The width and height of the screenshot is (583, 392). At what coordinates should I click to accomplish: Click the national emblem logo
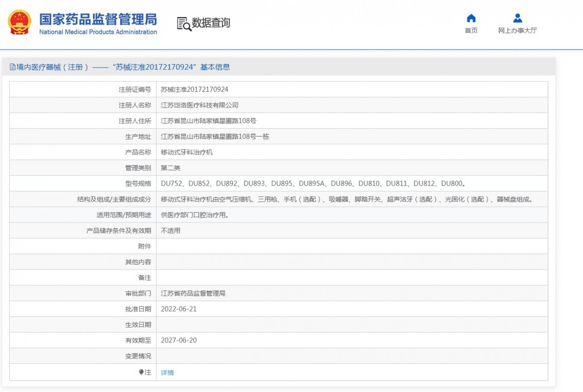coord(19,22)
